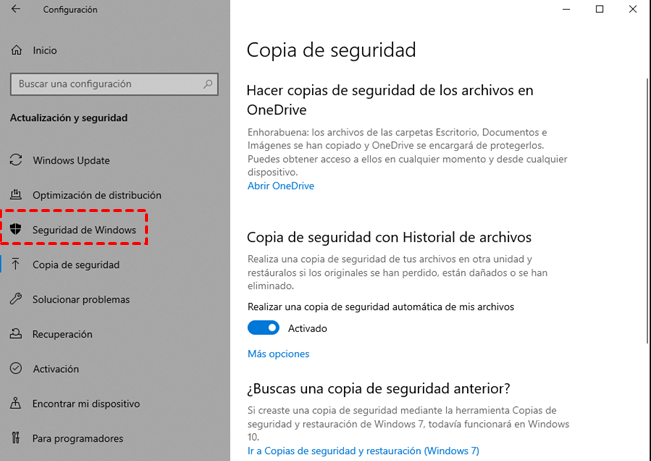
Task: Click the Solucionar problemas wrench icon
Action: [x=16, y=299]
